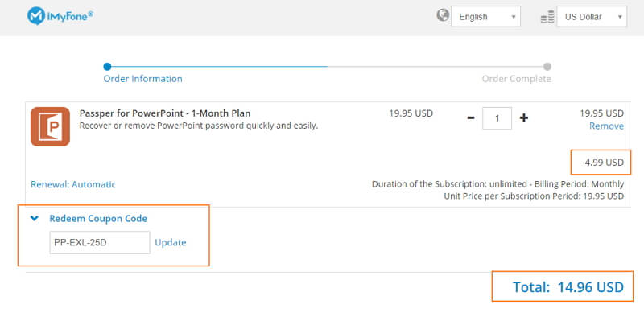Image resolution: width=644 pixels, height=309 pixels.
Task: Collapse the Redeem Coupon Code chevron
Action: (35, 219)
